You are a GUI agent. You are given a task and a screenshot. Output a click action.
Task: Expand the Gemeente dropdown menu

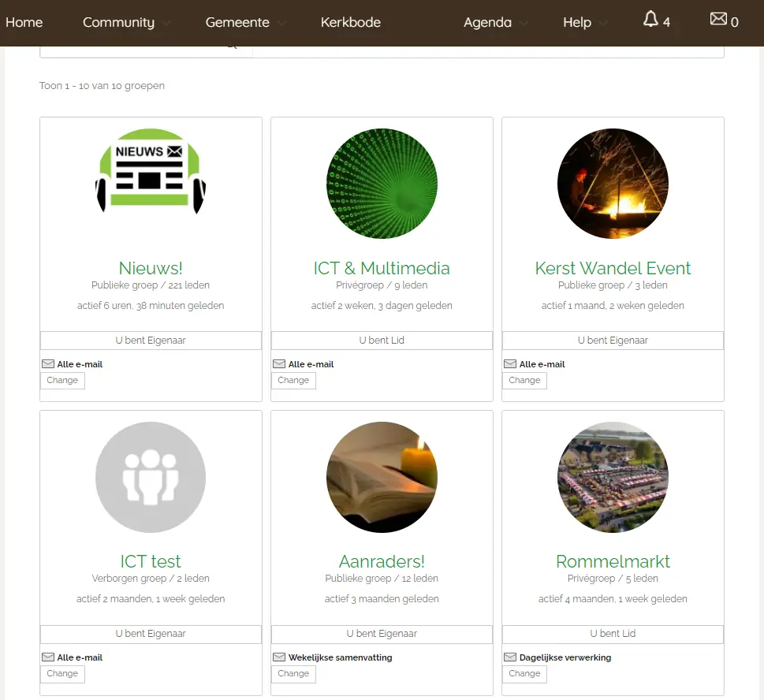point(245,22)
